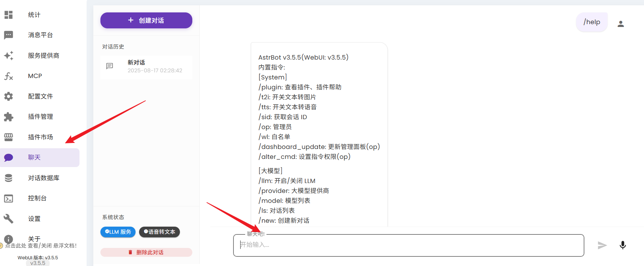Toggle the LLM 服务 status chip
The image size is (644, 266).
click(118, 232)
